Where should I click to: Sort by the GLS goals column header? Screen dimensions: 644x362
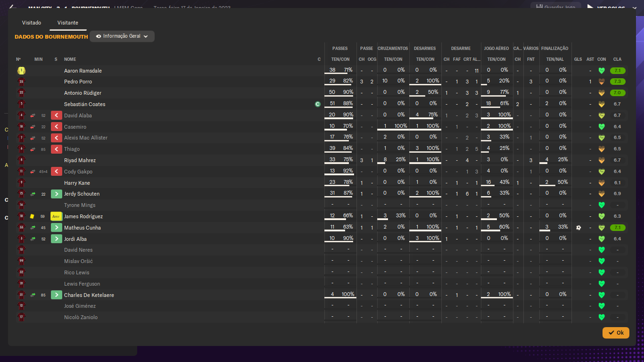point(578,59)
